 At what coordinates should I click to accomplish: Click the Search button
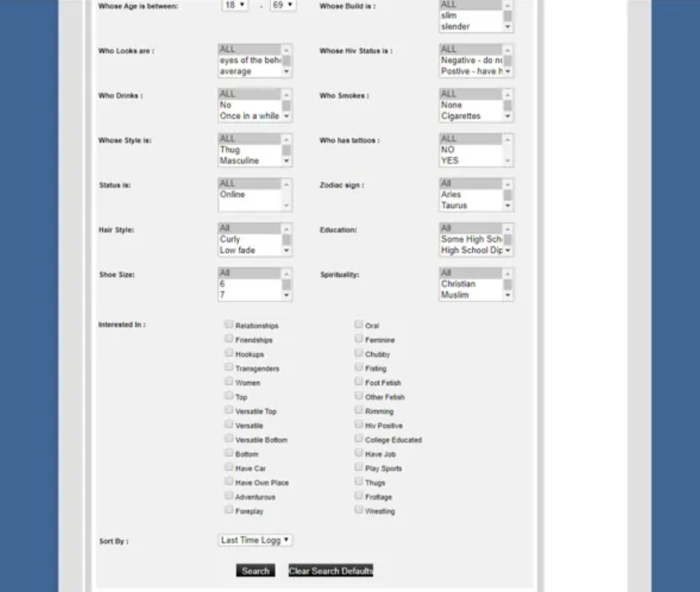point(256,571)
